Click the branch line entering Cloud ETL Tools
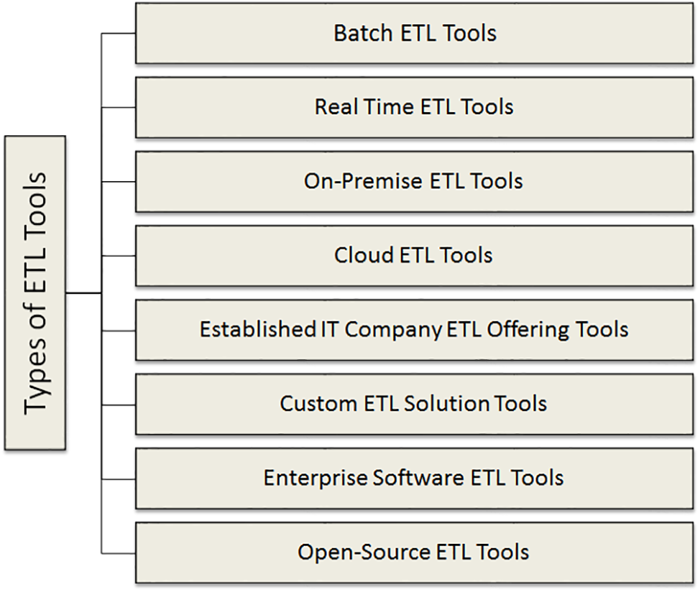The height and width of the screenshot is (592, 700). click(119, 256)
